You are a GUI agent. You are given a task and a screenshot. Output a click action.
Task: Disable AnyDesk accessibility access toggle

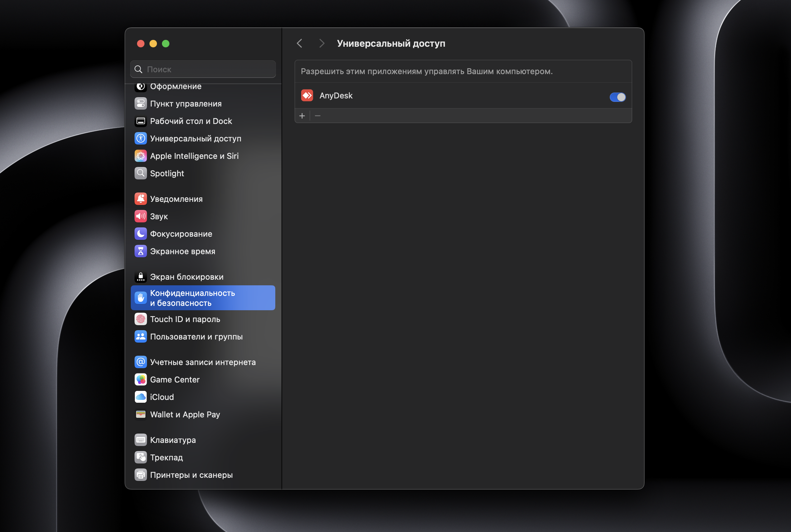click(617, 97)
